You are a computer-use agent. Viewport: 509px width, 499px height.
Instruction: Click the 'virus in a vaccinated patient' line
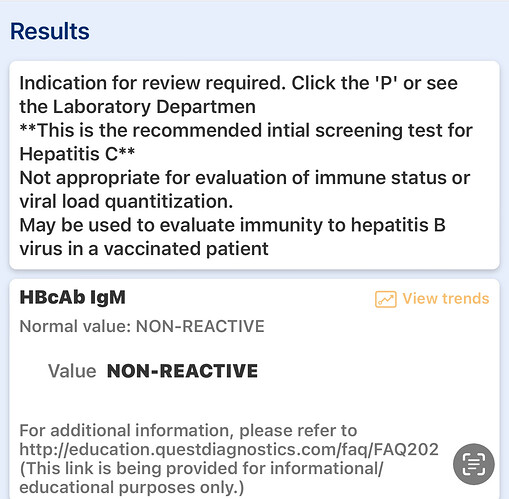tap(144, 249)
